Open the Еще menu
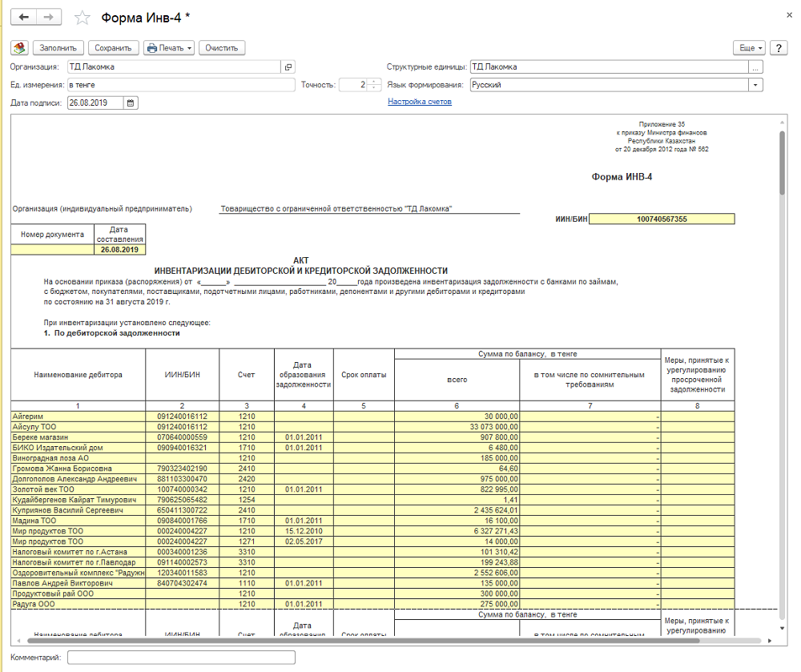 750,48
